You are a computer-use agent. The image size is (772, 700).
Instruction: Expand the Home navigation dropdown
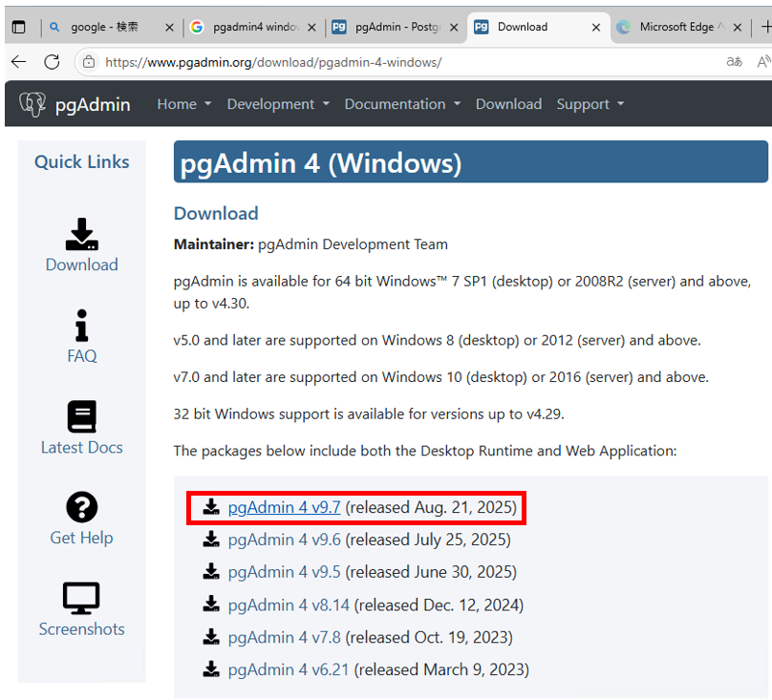point(184,104)
